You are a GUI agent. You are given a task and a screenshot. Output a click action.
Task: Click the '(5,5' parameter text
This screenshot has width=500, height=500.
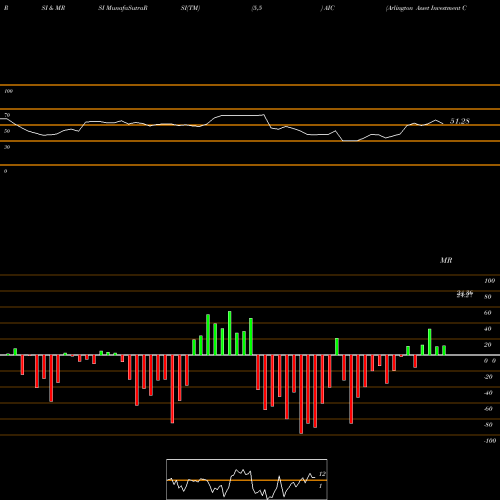[257, 8]
